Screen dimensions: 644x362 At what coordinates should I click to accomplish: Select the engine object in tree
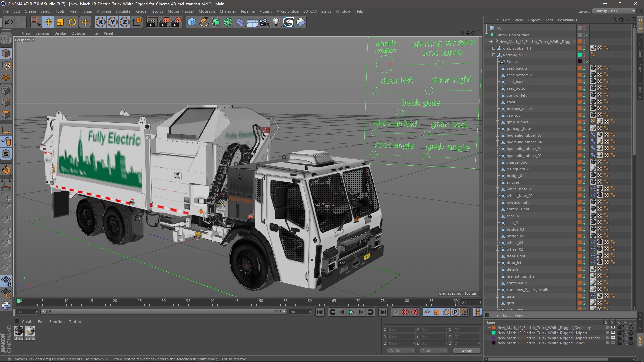513,182
